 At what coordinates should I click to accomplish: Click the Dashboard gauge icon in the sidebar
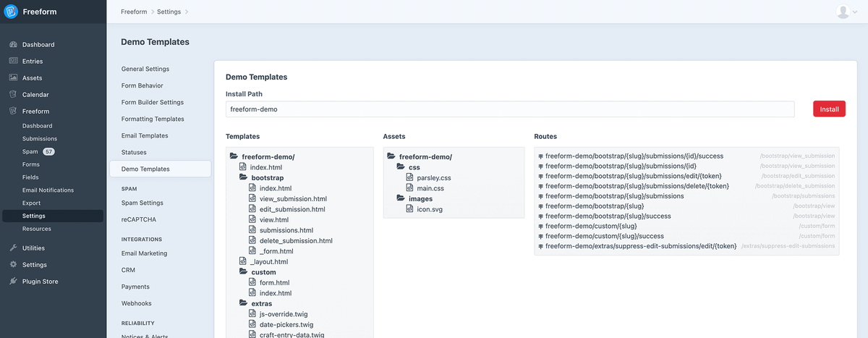point(13,45)
